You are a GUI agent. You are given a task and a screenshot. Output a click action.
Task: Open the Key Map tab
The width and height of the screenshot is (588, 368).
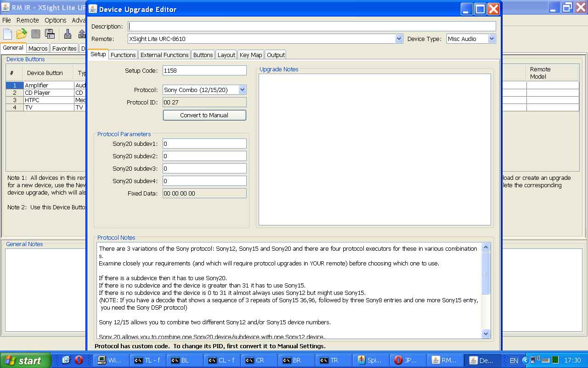pos(251,55)
